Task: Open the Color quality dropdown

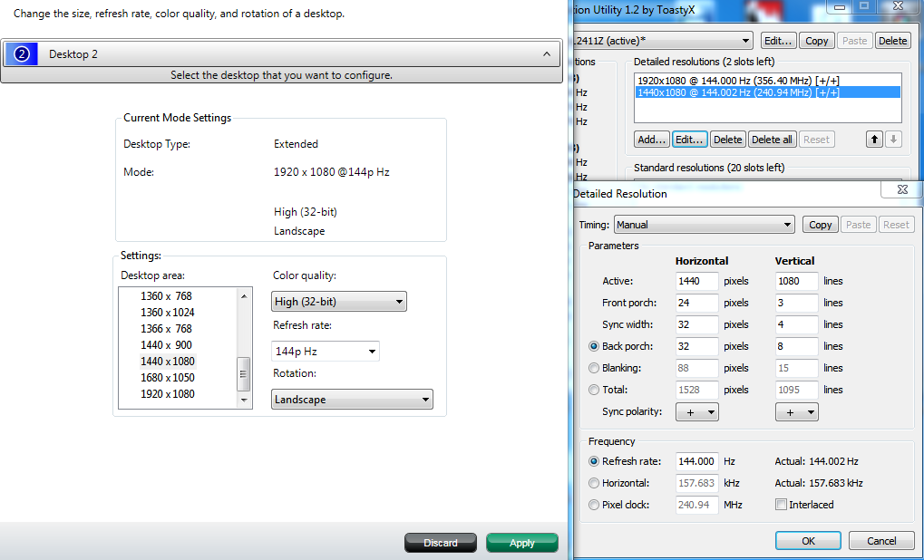Action: pyautogui.click(x=338, y=302)
